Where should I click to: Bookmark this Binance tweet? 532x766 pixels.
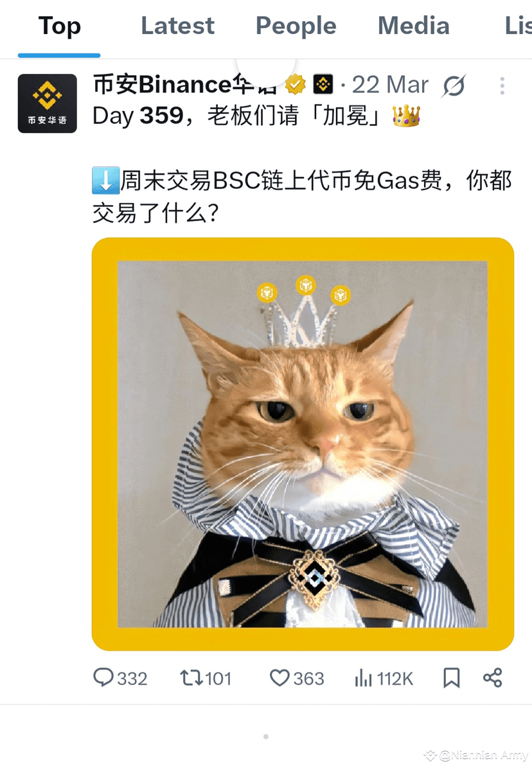pos(452,677)
